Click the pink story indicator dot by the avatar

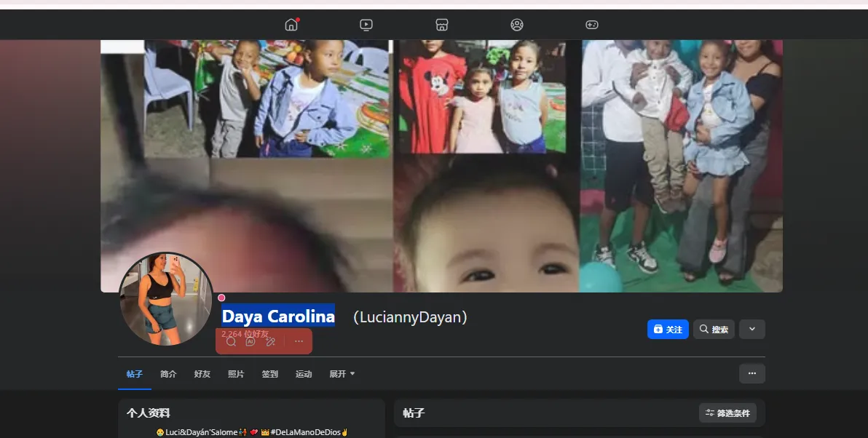pos(221,298)
